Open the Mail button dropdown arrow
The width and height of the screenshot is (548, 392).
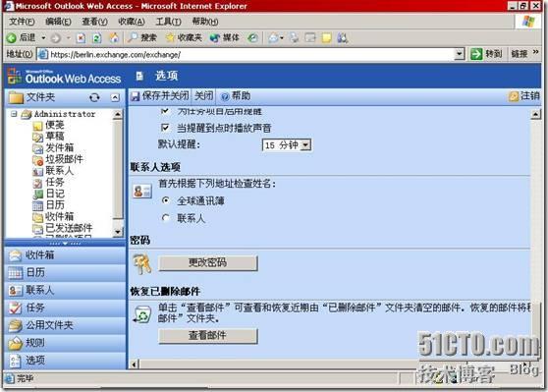(x=282, y=37)
